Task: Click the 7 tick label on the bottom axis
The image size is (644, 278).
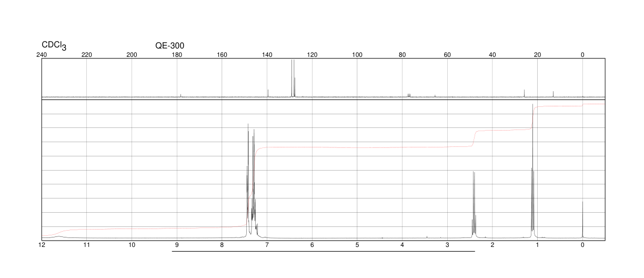Action: point(267,245)
